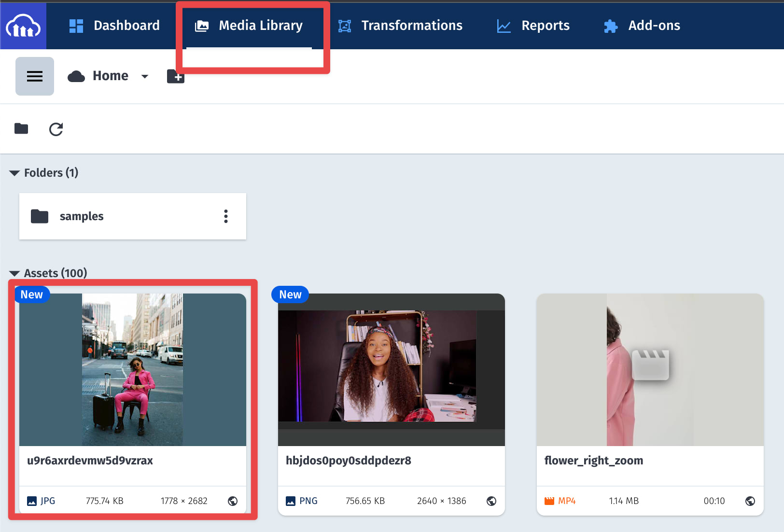Click the 775.74 KB file size
Viewport: 784px width, 532px height.
105,501
